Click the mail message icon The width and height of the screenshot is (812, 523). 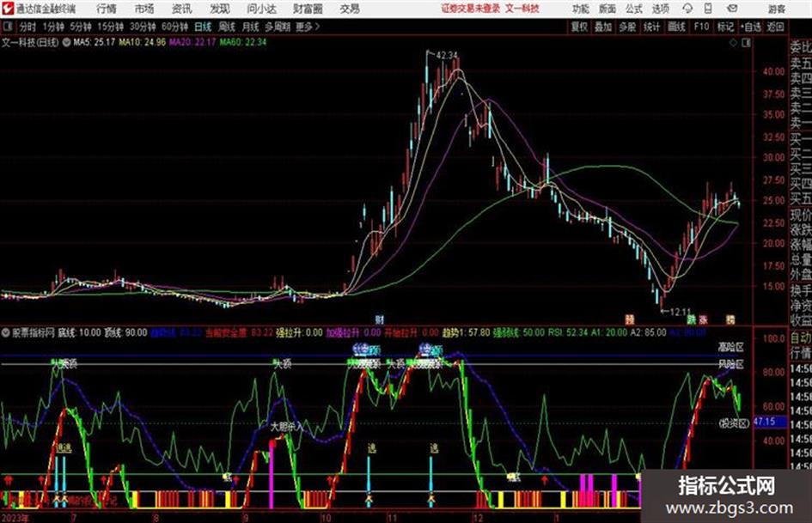[x=732, y=9]
